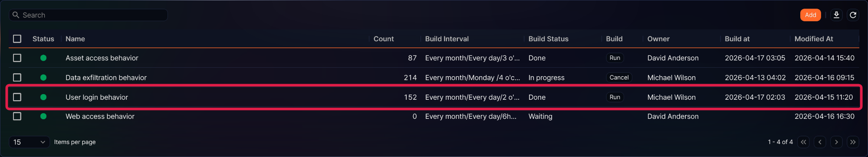The image size is (868, 157).
Task: Sort by the Modified At column header
Action: point(814,39)
